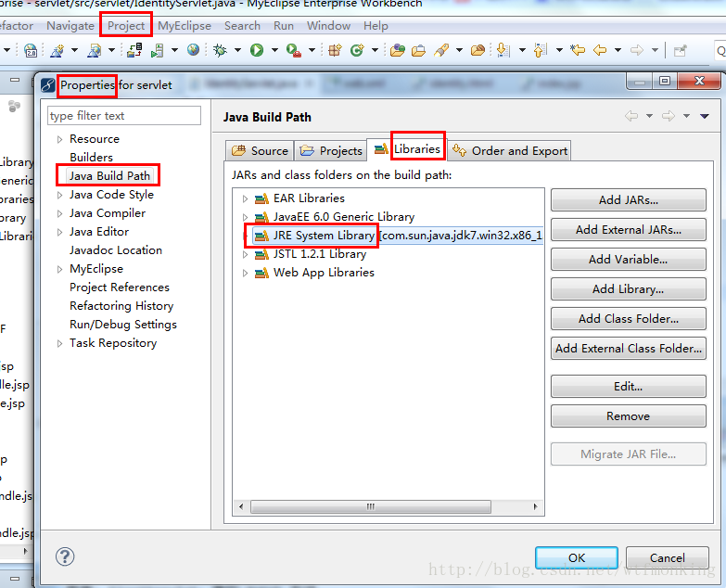The image size is (726, 588).
Task: Expand the Resource tree node
Action: tap(59, 139)
